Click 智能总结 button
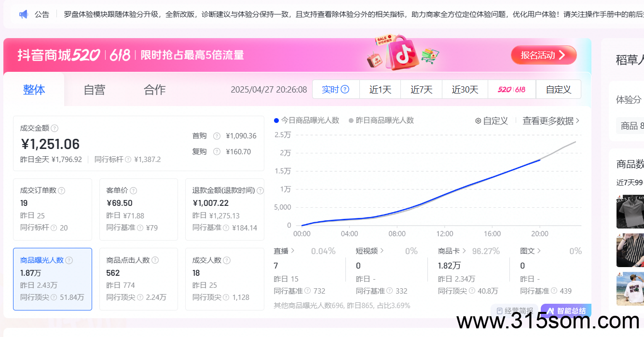The width and height of the screenshot is (644, 337). (x=566, y=311)
